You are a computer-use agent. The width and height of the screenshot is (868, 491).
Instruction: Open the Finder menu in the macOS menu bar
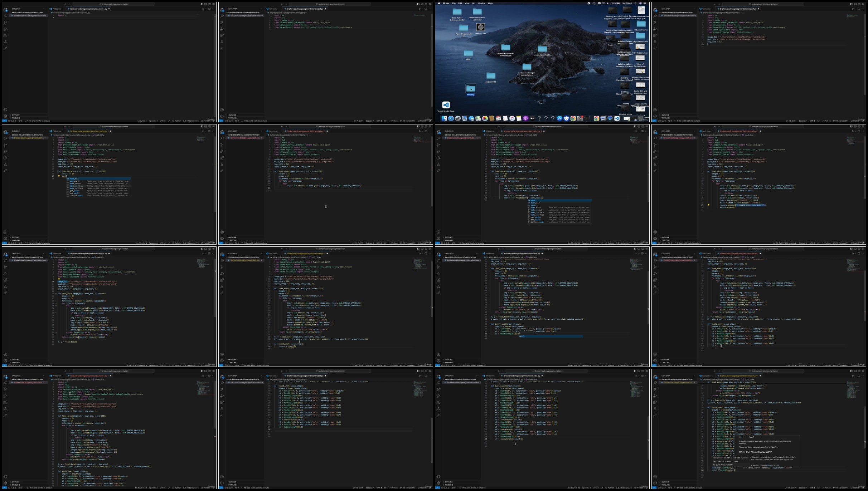[x=446, y=3]
